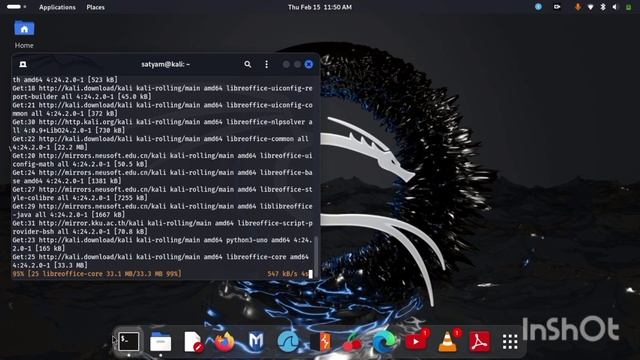The height and width of the screenshot is (360, 640).
Task: Launch Terminal from the dock
Action: click(129, 341)
